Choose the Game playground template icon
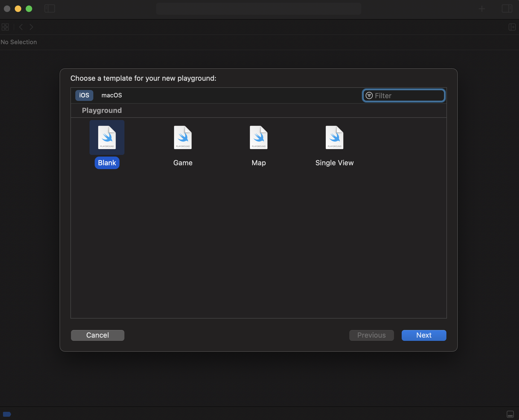 [183, 137]
